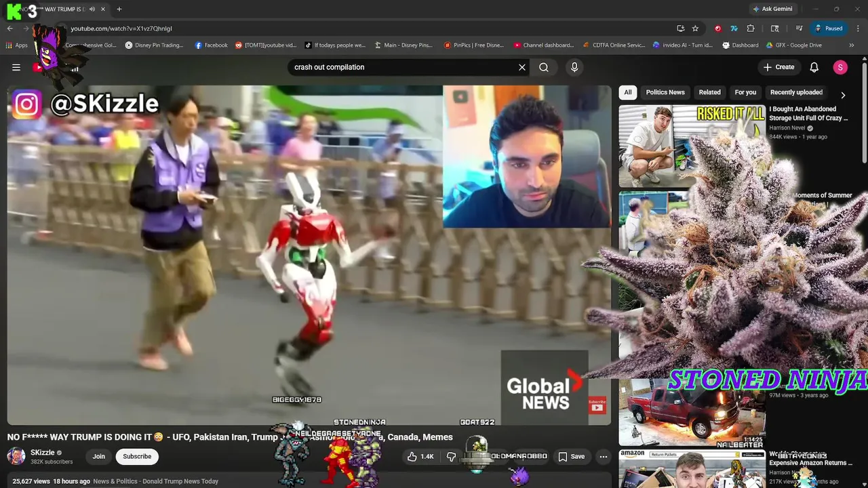Screen dimensions: 868x488
Task: Click the 'NO F***** WAY TRUMP' video title
Action: point(230,437)
